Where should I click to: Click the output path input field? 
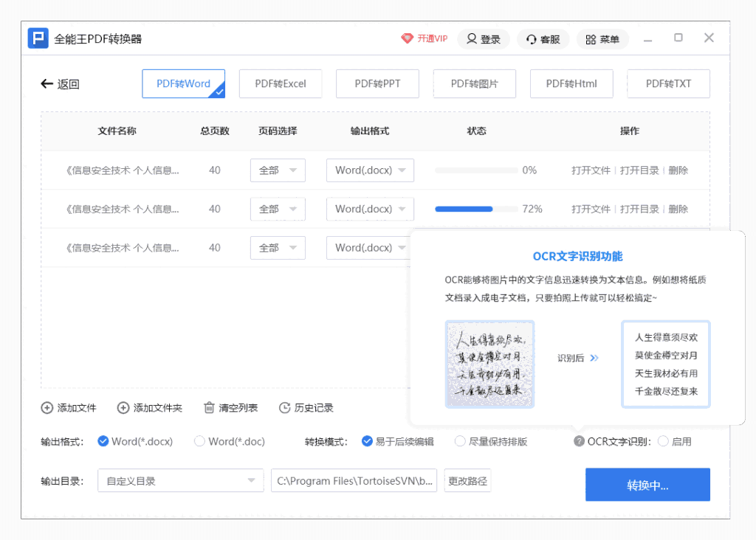click(353, 480)
